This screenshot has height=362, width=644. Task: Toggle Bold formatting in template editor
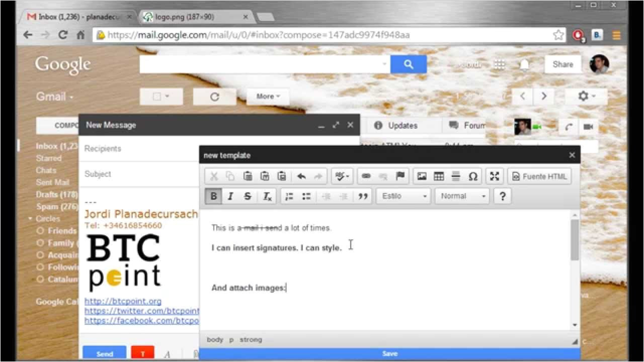tap(213, 197)
